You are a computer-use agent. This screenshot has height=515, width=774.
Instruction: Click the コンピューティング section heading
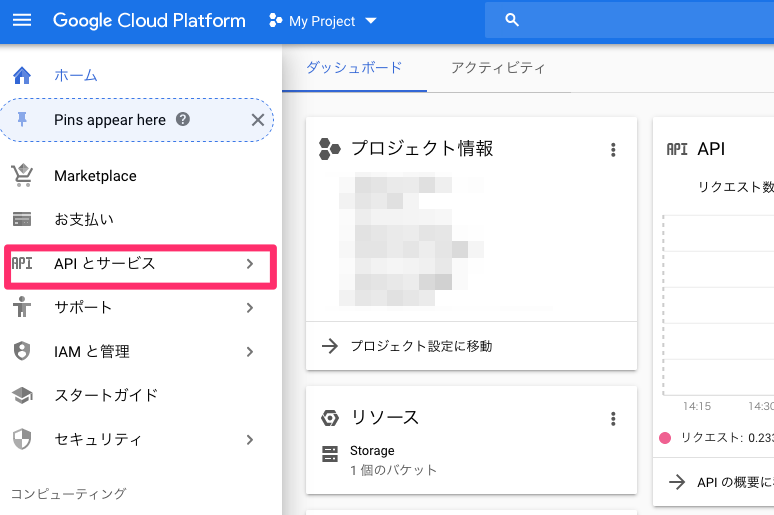click(69, 493)
